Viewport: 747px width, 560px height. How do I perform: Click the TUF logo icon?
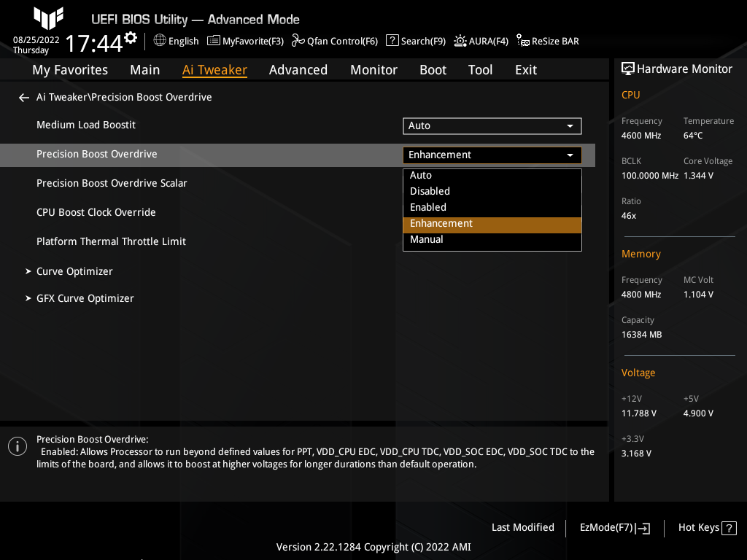tap(48, 17)
